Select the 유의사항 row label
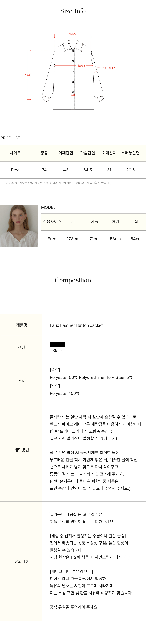The height and width of the screenshot is (644, 146). tap(22, 561)
